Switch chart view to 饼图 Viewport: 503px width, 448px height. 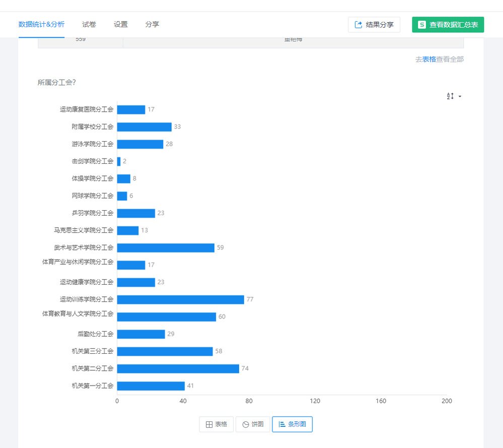coord(253,424)
